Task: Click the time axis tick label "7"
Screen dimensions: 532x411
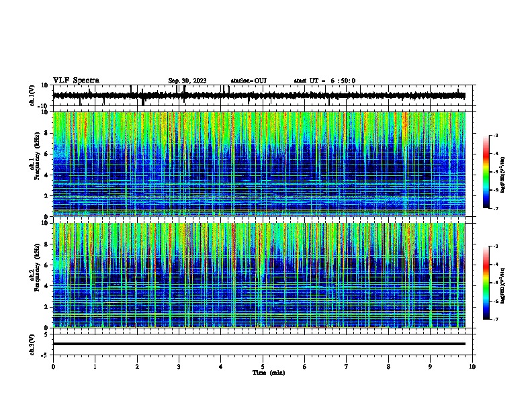Action: [347, 367]
